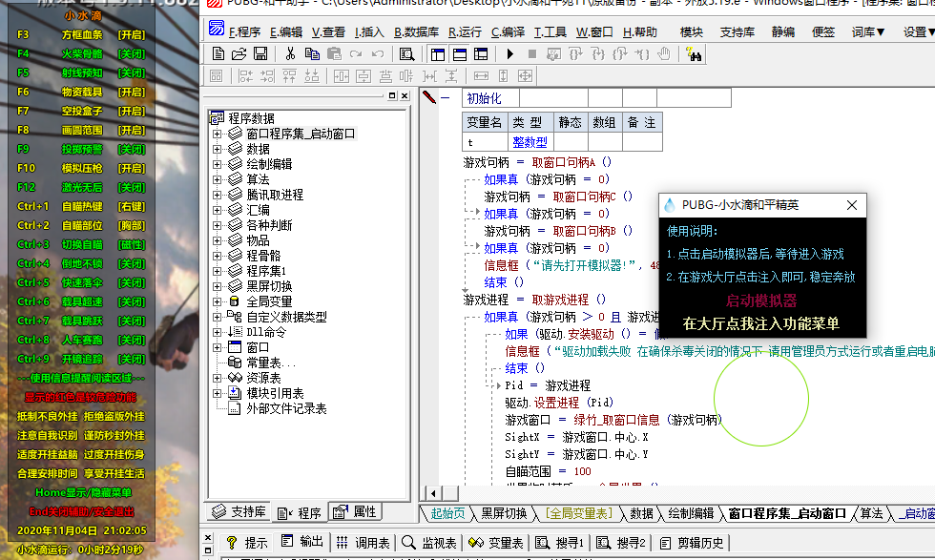Toggle F7 空投盒子 option
This screenshot has height=560, width=935.
coord(131,111)
